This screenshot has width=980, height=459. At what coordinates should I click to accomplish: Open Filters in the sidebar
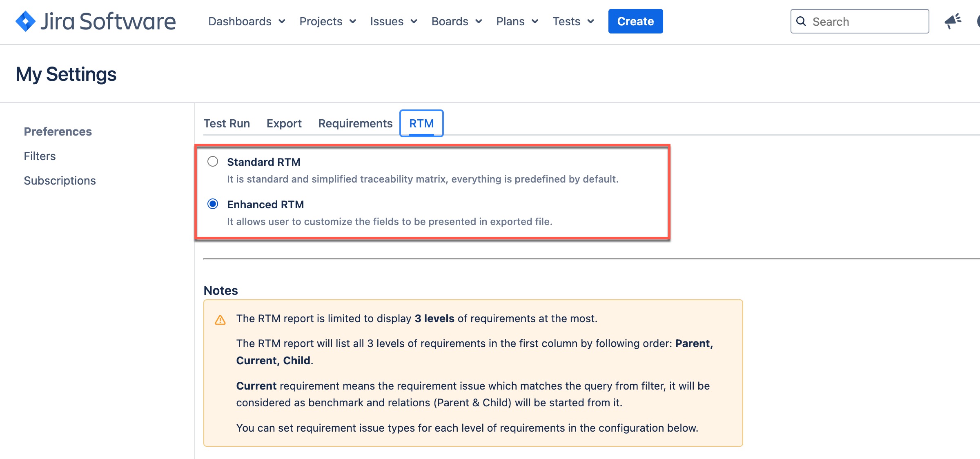pos(40,156)
